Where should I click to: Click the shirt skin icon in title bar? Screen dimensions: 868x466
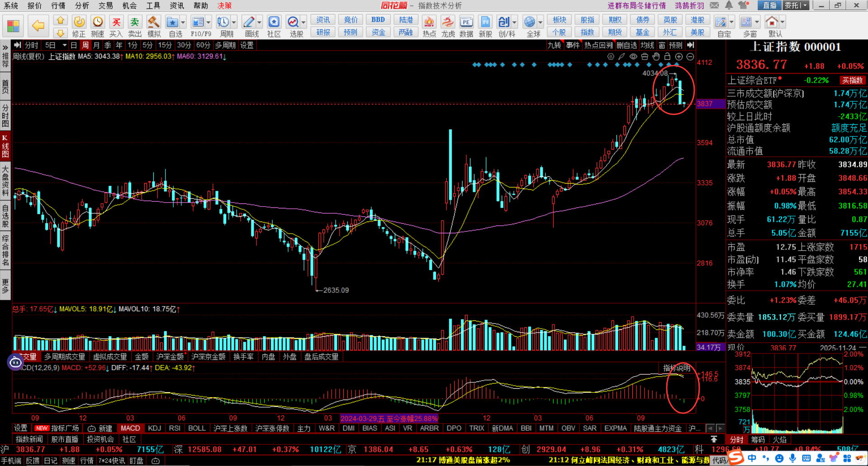click(x=744, y=5)
